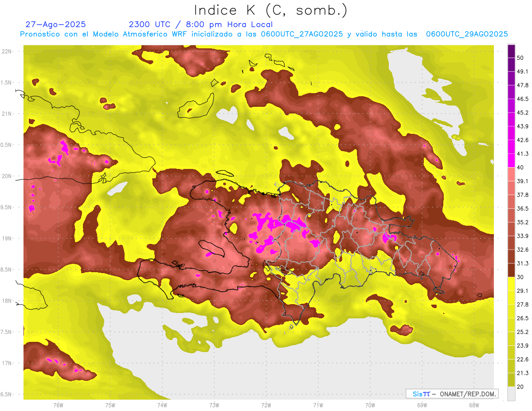Pick the grey swatch below the 20 label
532x411 pixels.
point(511,394)
